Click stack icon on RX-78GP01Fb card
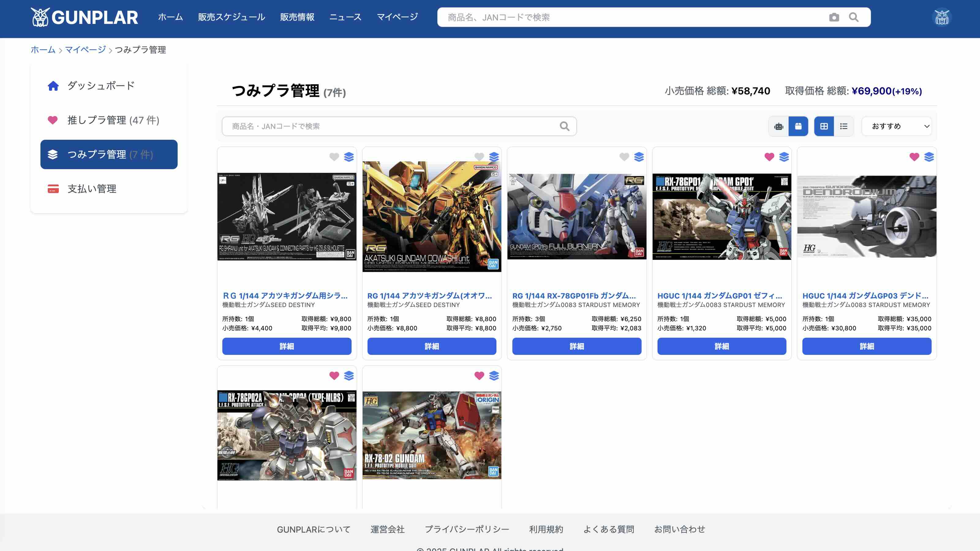This screenshot has width=980, height=551. (x=639, y=157)
